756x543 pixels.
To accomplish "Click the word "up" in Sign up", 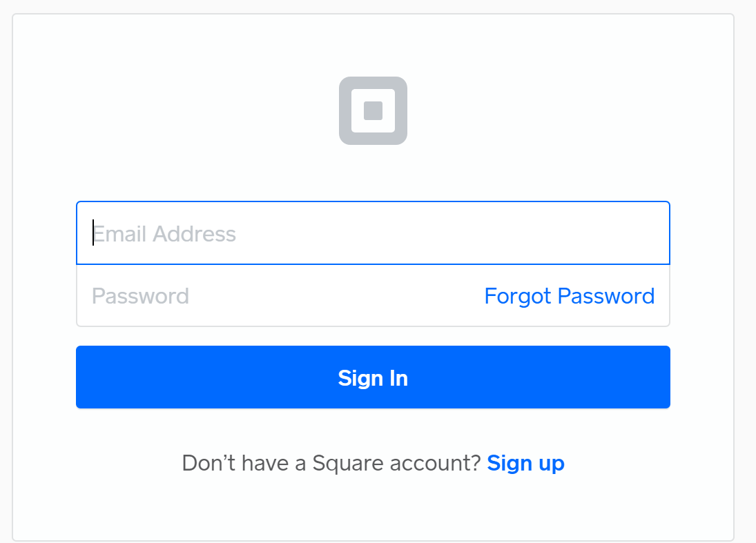I will 552,464.
